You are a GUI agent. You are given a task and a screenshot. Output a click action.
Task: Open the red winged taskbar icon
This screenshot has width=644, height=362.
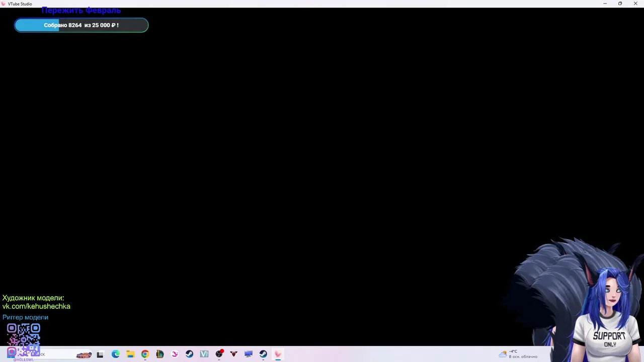(x=233, y=354)
